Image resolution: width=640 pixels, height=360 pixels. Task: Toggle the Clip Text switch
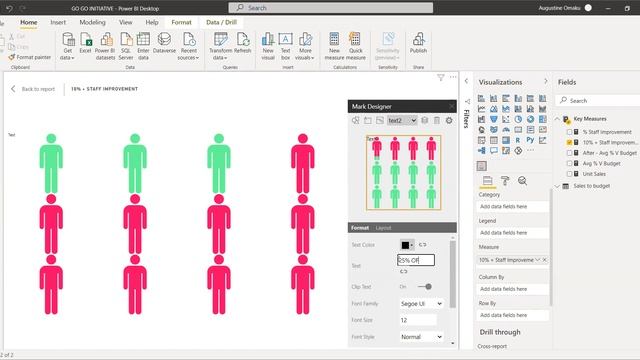(x=425, y=287)
